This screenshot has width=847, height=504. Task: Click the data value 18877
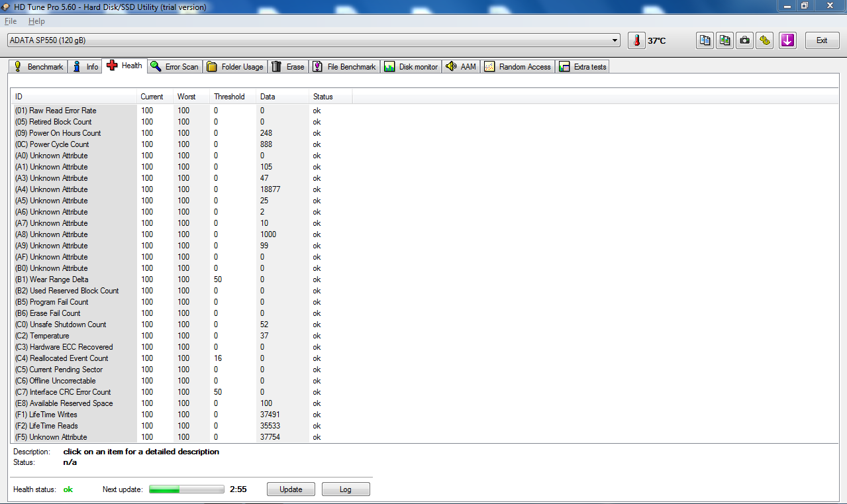[270, 189]
